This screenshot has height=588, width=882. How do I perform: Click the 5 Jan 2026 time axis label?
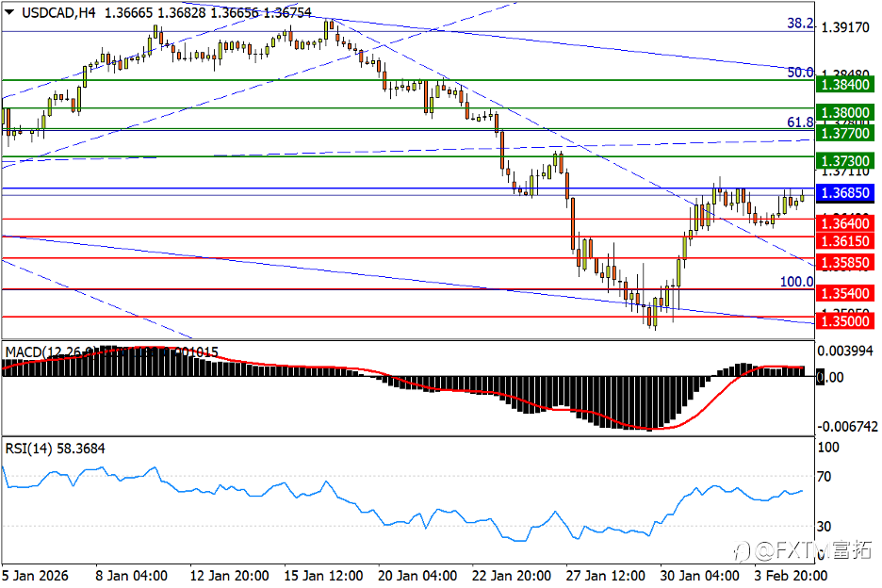(x=35, y=576)
